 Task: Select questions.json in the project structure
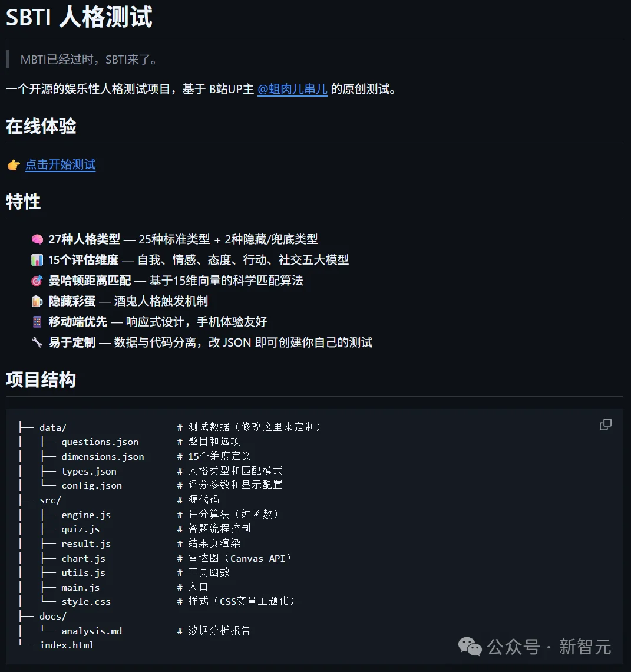click(x=100, y=442)
